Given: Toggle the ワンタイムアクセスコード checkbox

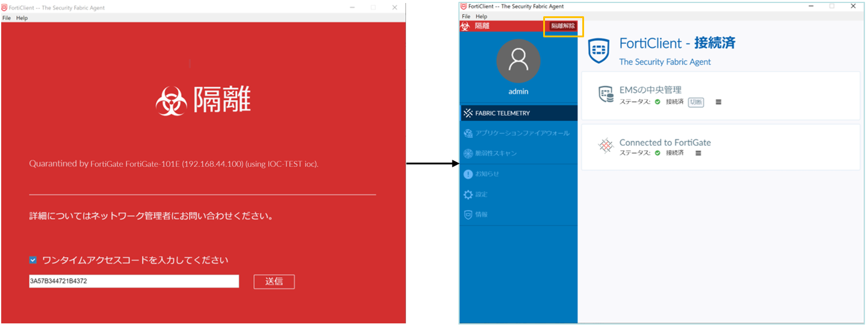Looking at the screenshot, I should [x=33, y=260].
